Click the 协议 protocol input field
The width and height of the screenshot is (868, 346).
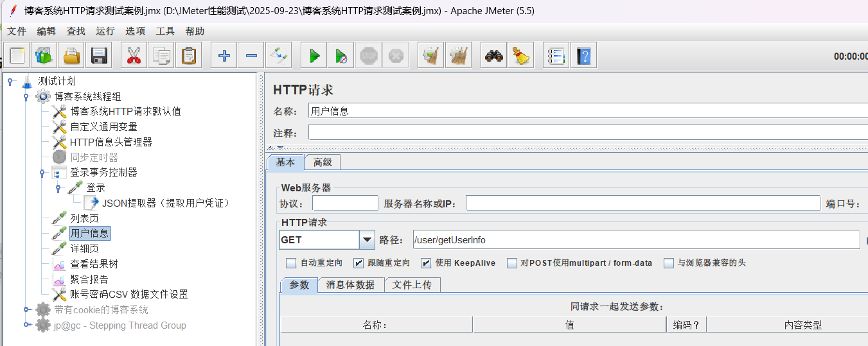345,203
